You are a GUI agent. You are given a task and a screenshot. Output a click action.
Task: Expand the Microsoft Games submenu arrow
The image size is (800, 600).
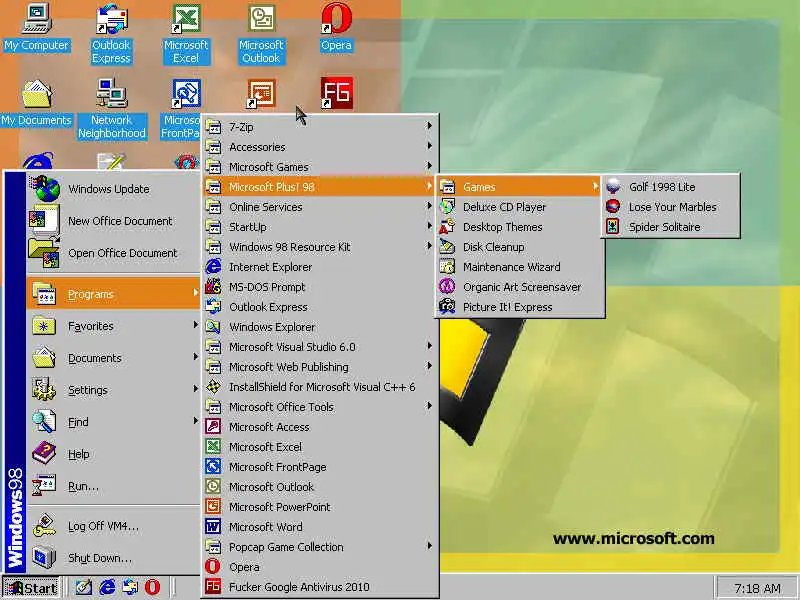tap(430, 166)
